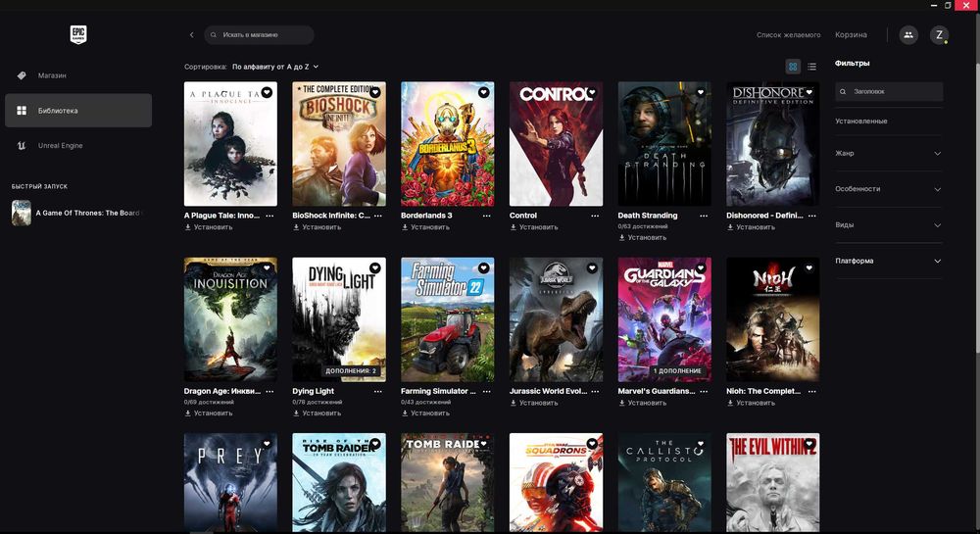Toggle favorite heart on BioShock Infinite
Image resolution: width=980 pixels, height=534 pixels.
point(375,92)
